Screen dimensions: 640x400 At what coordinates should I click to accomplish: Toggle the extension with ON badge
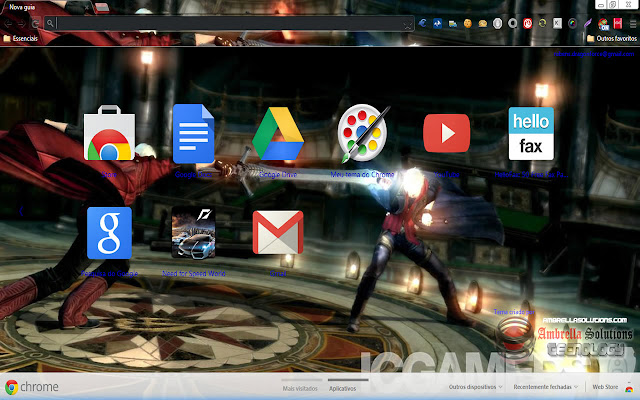coord(603,24)
